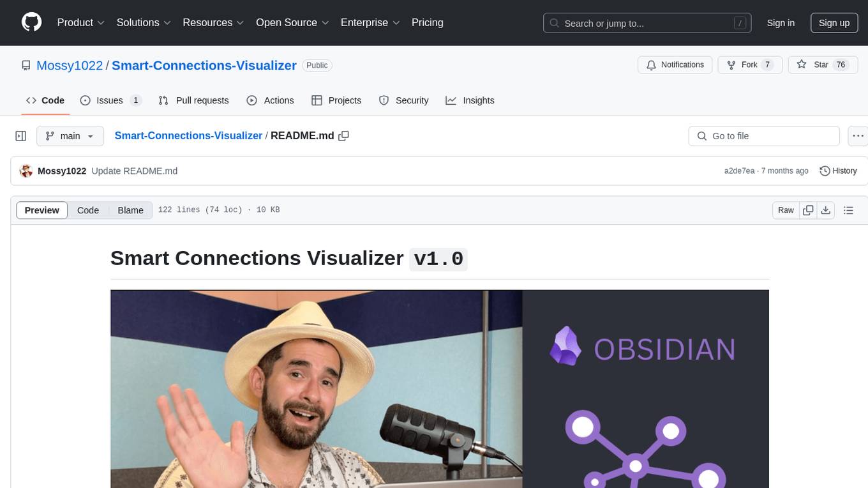Open the more file actions menu
Image resolution: width=868 pixels, height=488 pixels.
click(858, 136)
